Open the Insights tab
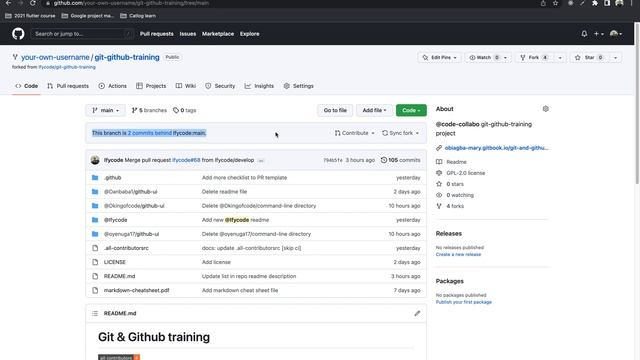Image resolution: width=640 pixels, height=360 pixels. (259, 86)
